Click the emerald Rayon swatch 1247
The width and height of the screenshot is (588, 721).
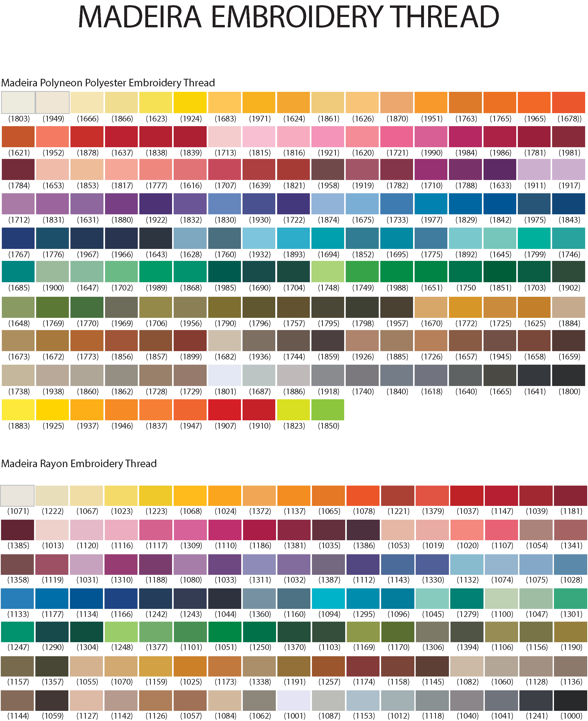17,632
